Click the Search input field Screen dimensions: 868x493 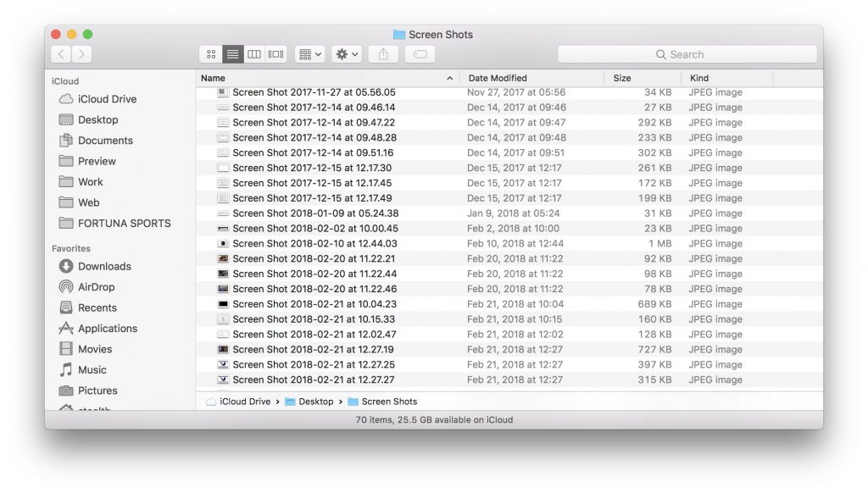[687, 54]
